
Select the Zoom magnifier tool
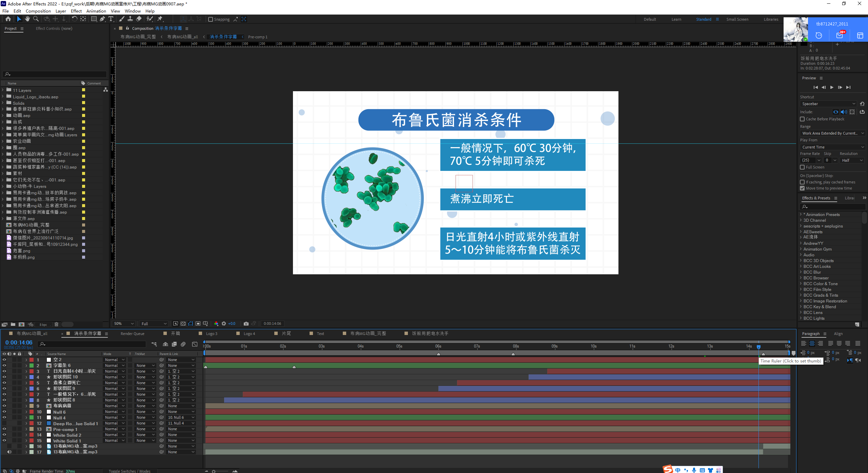(36, 19)
